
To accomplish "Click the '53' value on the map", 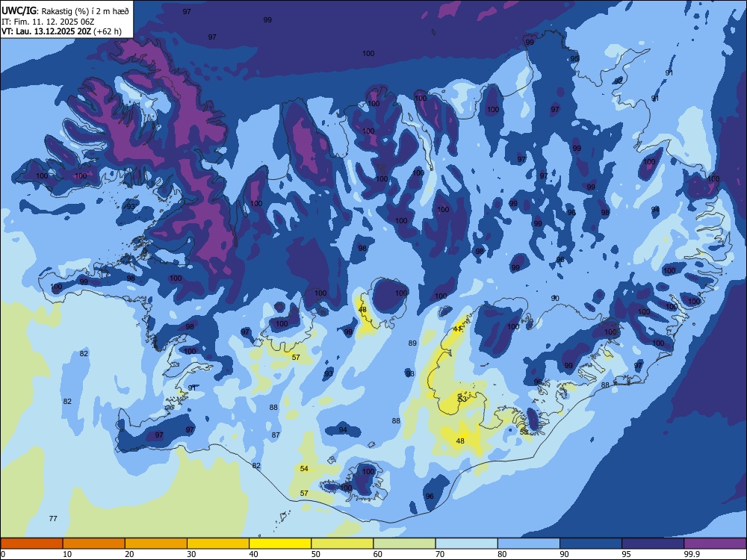I will point(462,399).
